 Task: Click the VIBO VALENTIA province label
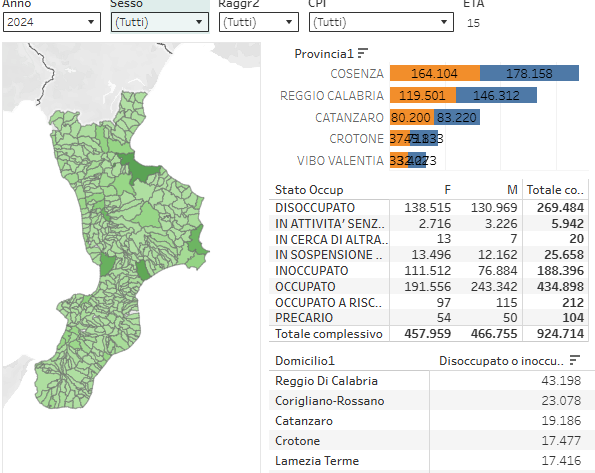pyautogui.click(x=340, y=161)
